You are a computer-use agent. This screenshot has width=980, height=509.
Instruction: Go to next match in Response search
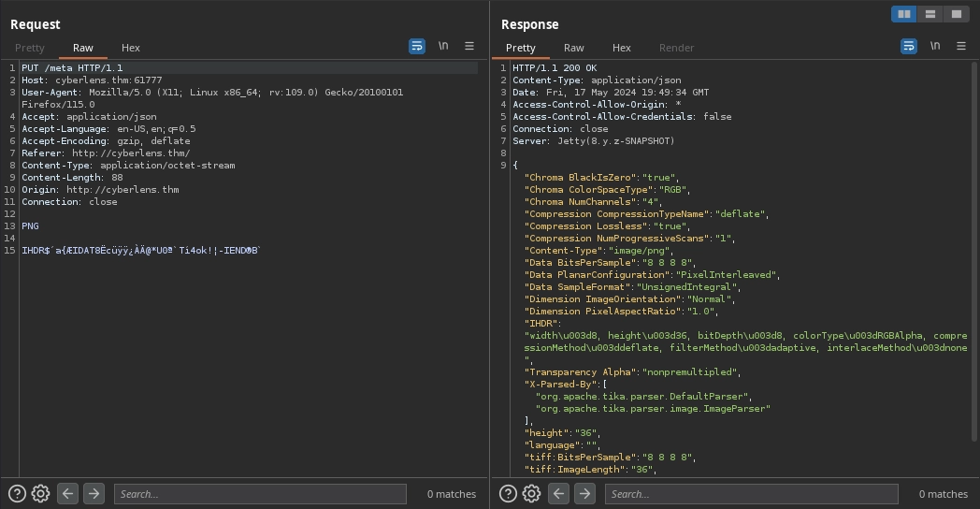coord(584,493)
